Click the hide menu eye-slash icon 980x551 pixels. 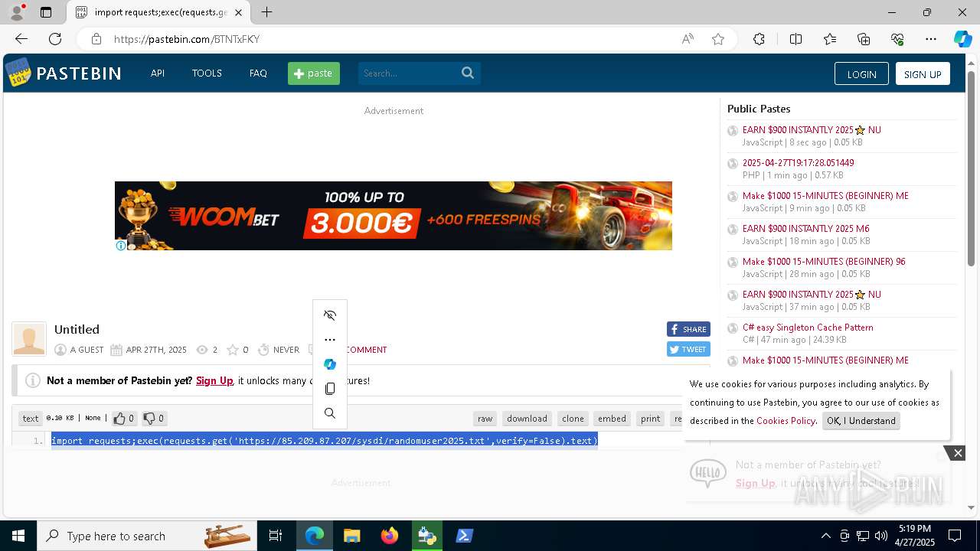330,315
